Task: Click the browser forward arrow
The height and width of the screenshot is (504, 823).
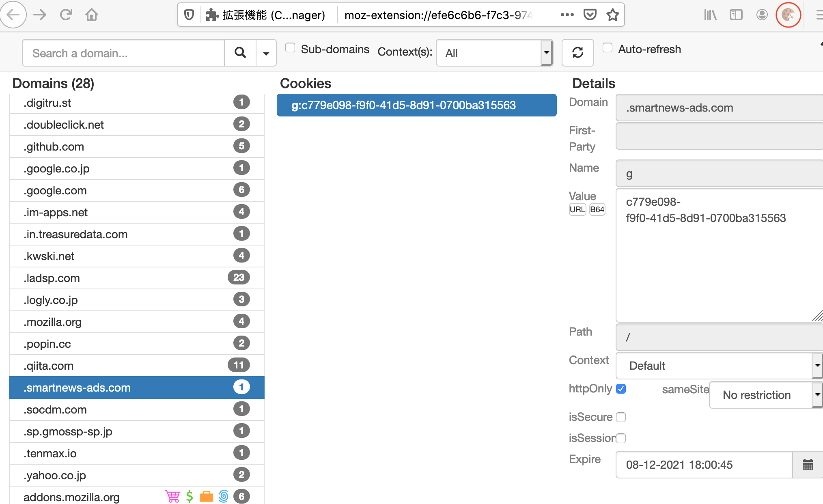Action: [x=40, y=15]
